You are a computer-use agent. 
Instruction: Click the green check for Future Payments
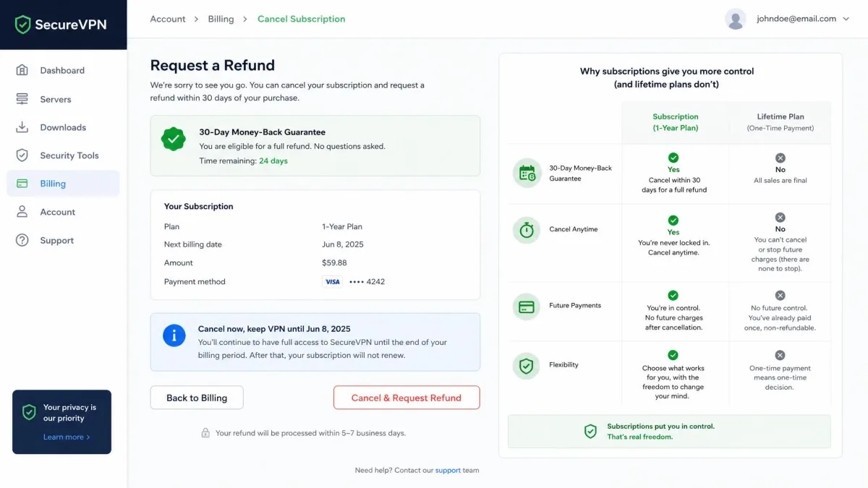tap(673, 296)
